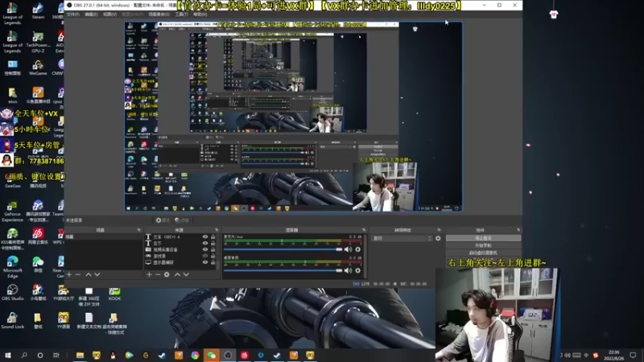This screenshot has width=644, height=362.
Task: Toggle lock on 显示器捕获 source
Action: click(x=213, y=262)
